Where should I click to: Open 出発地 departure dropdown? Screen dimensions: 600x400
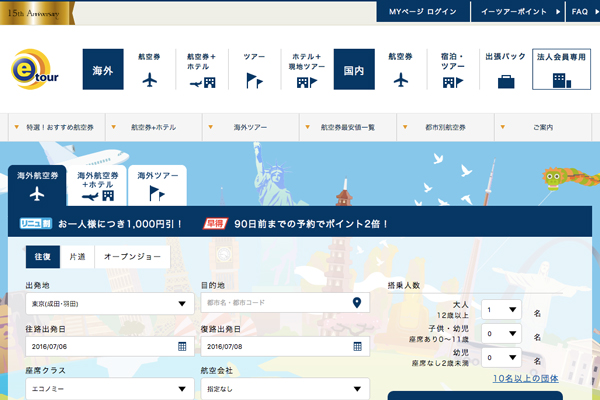click(110, 304)
